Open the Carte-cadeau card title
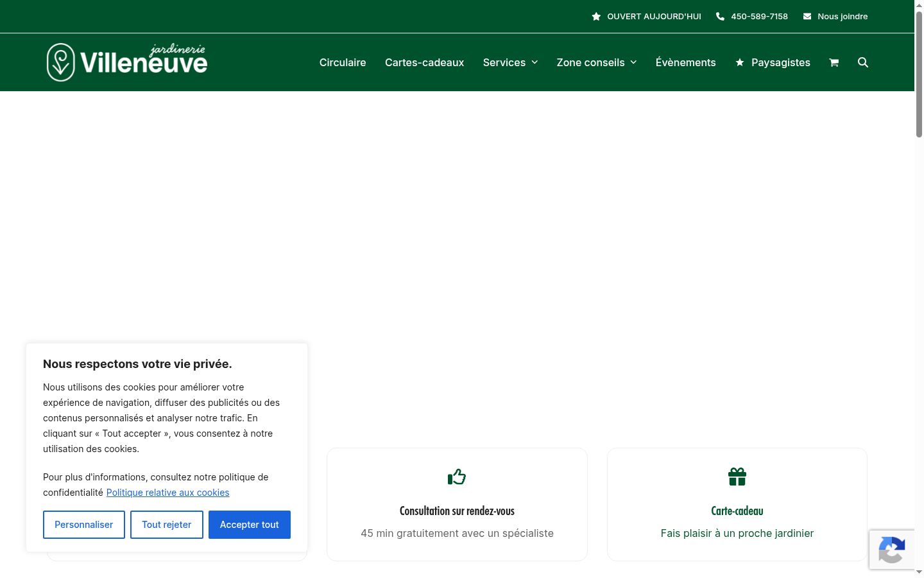This screenshot has height=578, width=924. click(737, 511)
